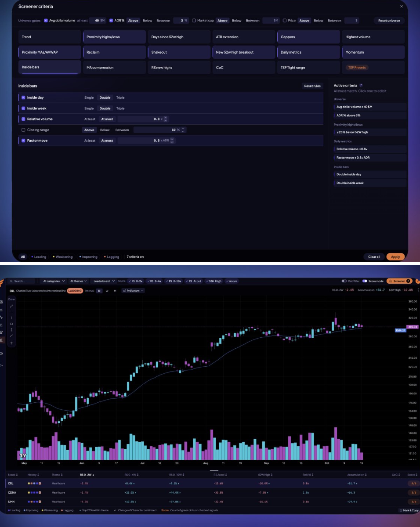Click the Mark & Copy button
This screenshot has height=527, width=420.
408,510
